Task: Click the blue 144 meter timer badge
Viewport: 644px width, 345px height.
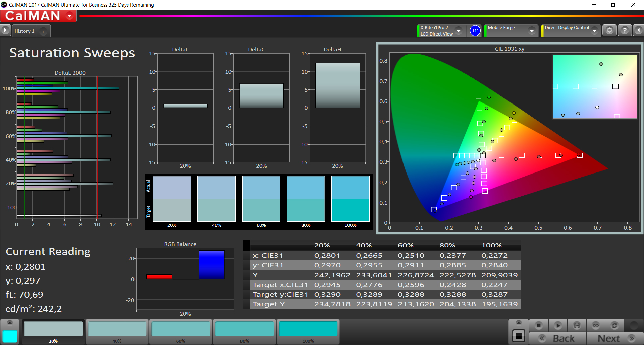Action: pos(475,31)
